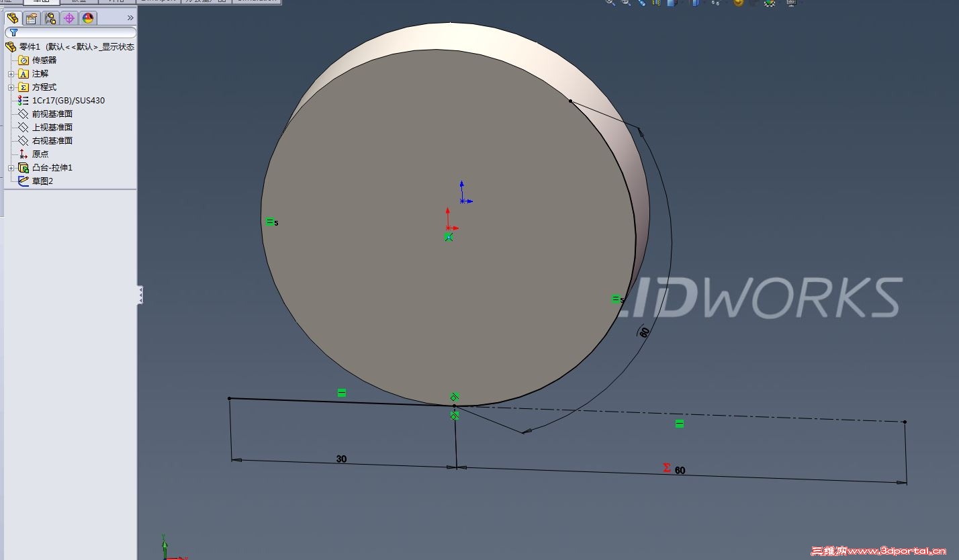This screenshot has height=560, width=959.
Task: Select the arc endpoint at upper right of the circle
Action: (570, 101)
